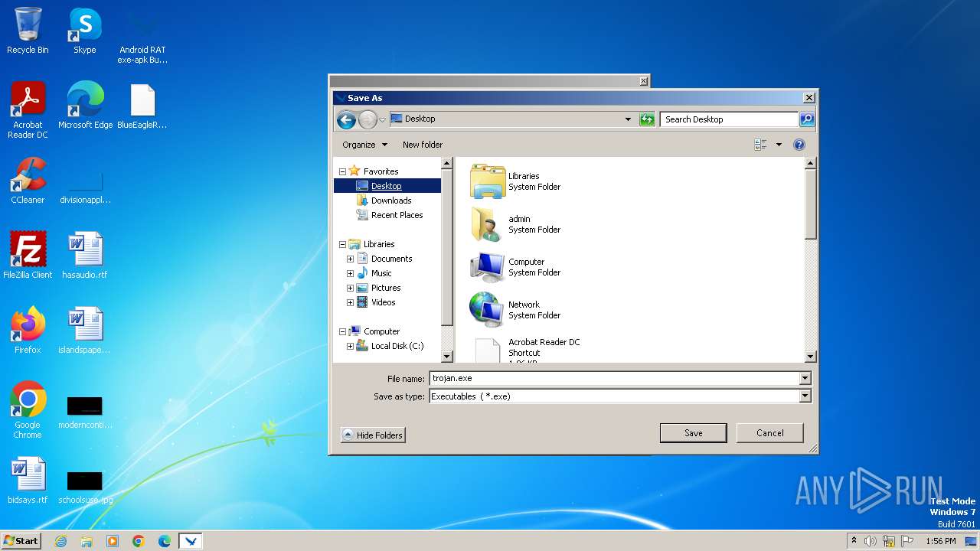Expand the Music library node
This screenshot has height=551, width=980.
point(350,273)
